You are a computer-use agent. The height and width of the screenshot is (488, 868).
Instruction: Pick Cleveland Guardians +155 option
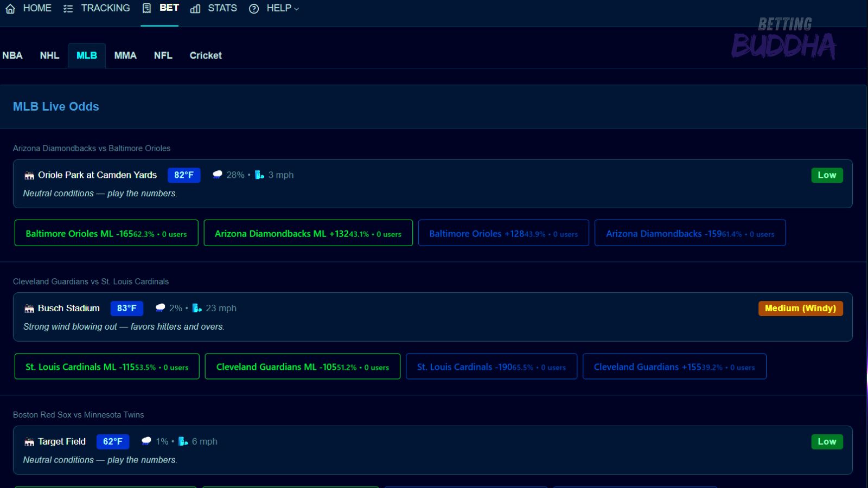click(674, 367)
